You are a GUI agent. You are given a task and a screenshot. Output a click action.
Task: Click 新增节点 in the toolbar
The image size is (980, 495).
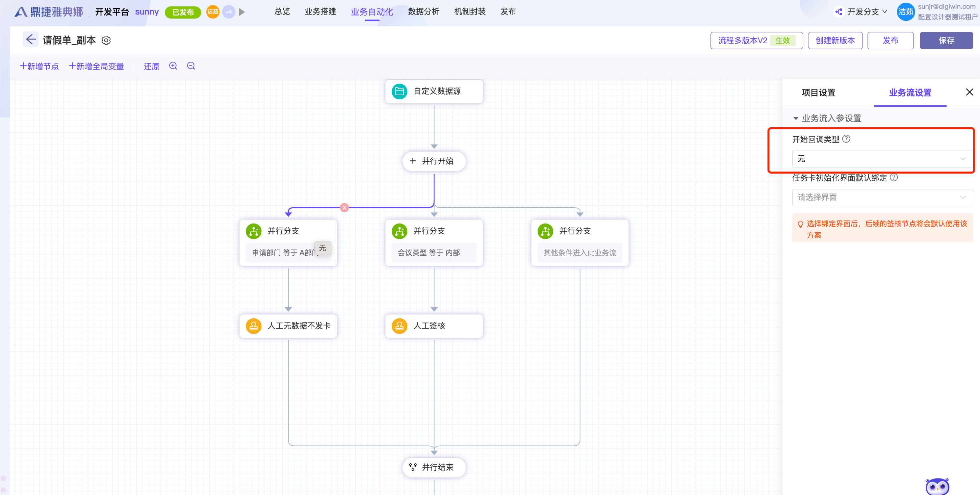[39, 66]
